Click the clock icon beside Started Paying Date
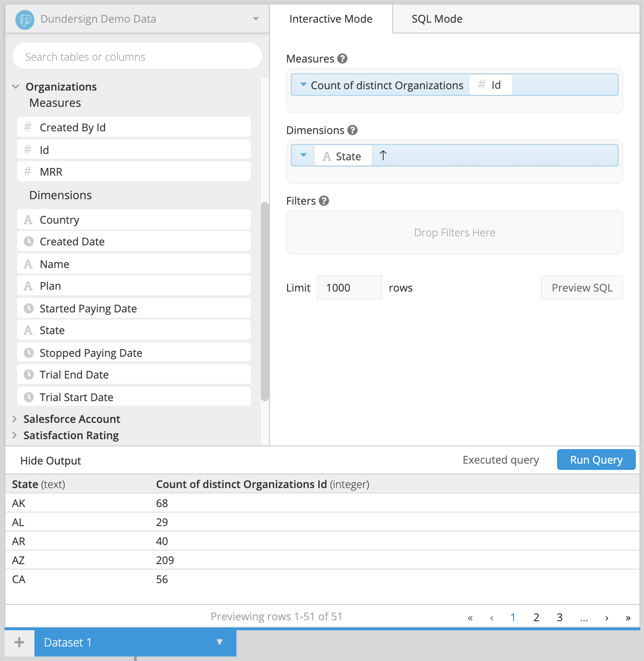Viewport: 644px width, 661px height. 29,308
